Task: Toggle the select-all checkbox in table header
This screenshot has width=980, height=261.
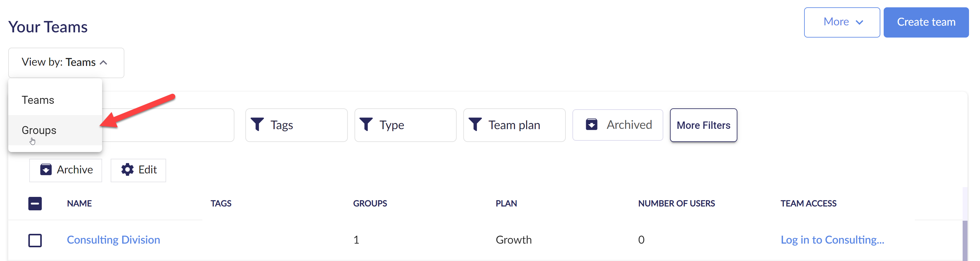Action: tap(35, 204)
